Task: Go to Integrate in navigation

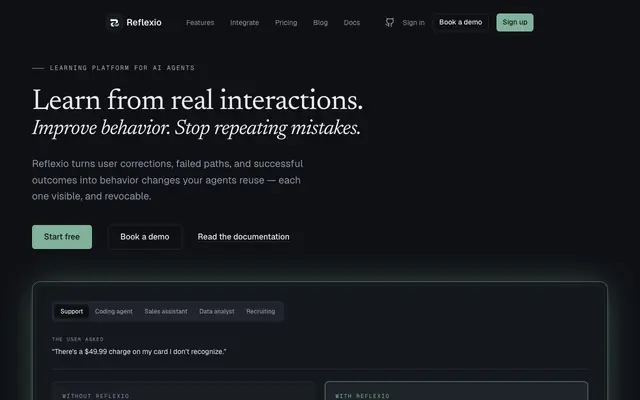Action: pyautogui.click(x=244, y=23)
